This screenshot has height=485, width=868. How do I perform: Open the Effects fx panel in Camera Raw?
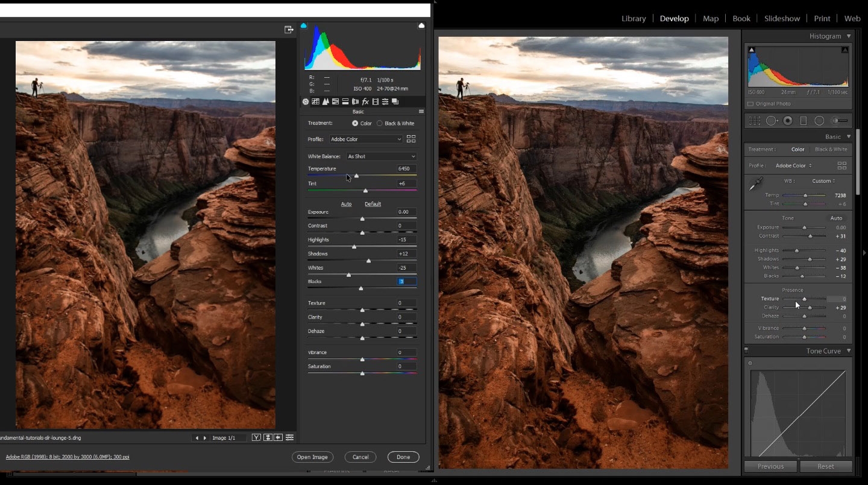click(366, 101)
